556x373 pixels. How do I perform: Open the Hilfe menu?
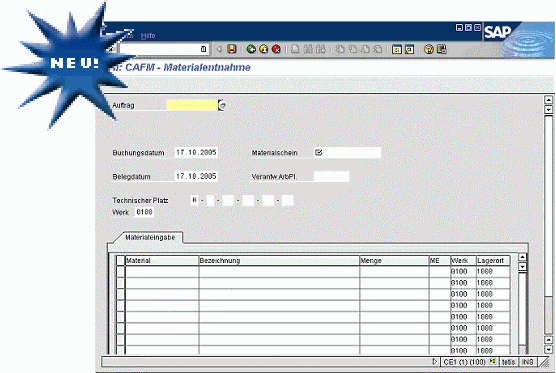tap(148, 36)
